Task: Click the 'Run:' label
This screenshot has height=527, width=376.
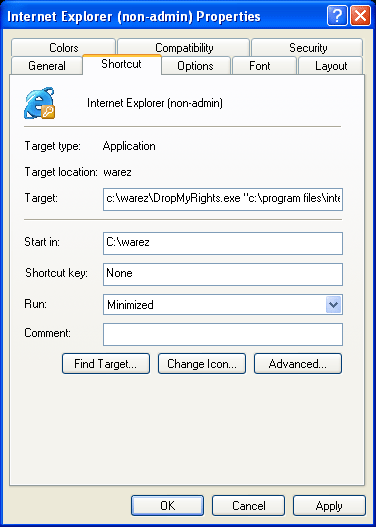Action: pyautogui.click(x=36, y=303)
